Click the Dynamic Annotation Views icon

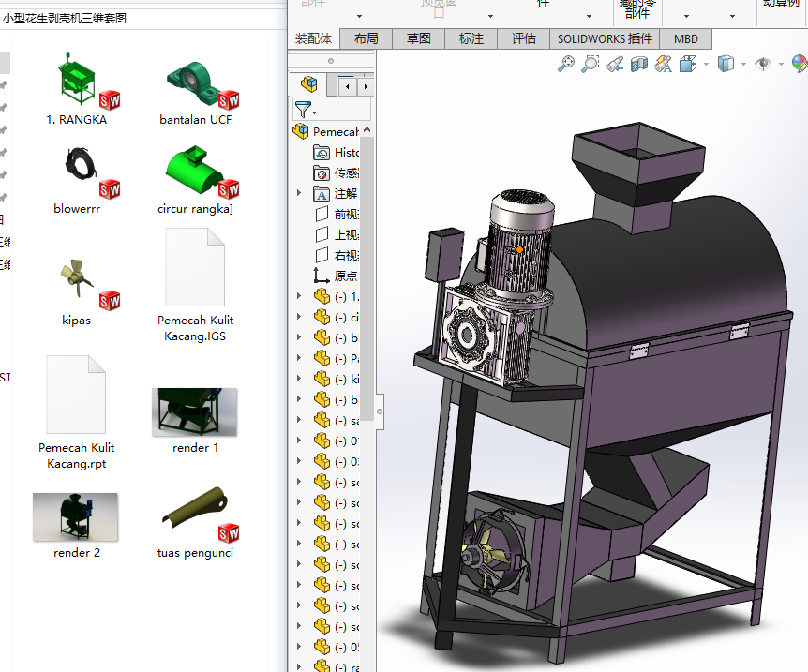[663, 64]
